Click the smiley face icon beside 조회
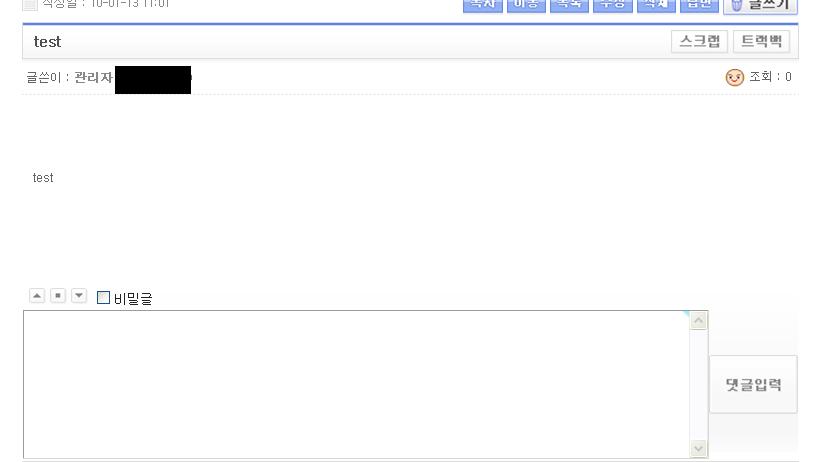This screenshot has width=833, height=462. (x=735, y=77)
